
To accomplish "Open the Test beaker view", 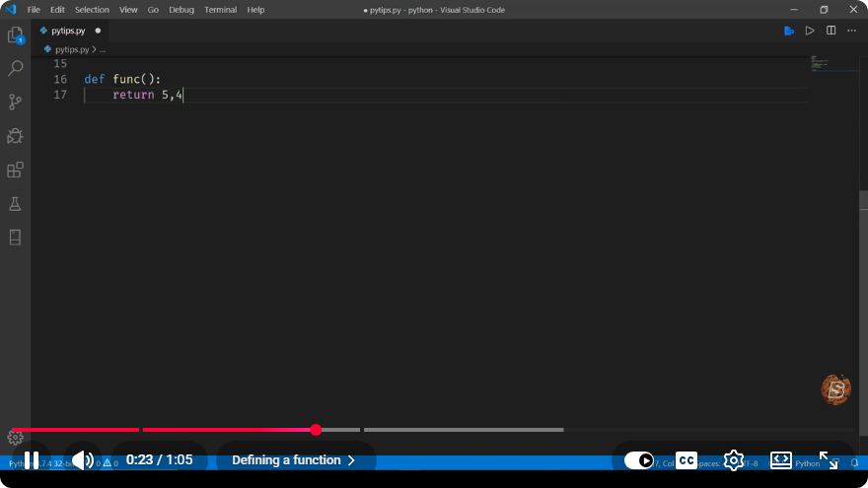I will click(16, 204).
